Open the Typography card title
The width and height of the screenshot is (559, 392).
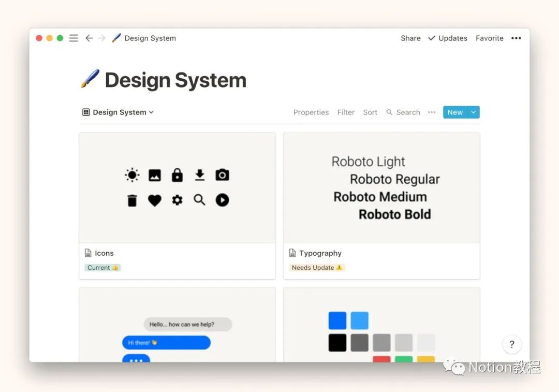click(x=320, y=253)
